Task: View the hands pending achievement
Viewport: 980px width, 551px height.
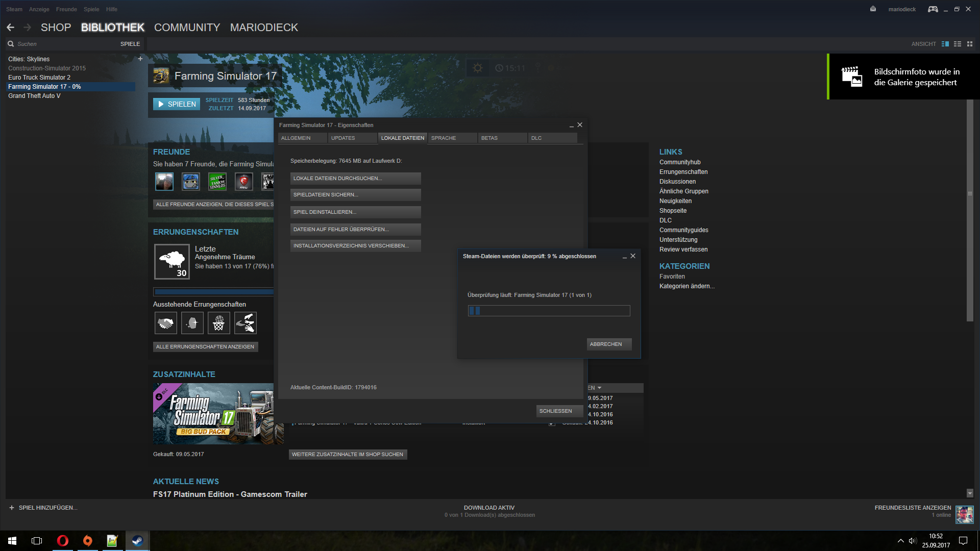Action: (x=246, y=323)
